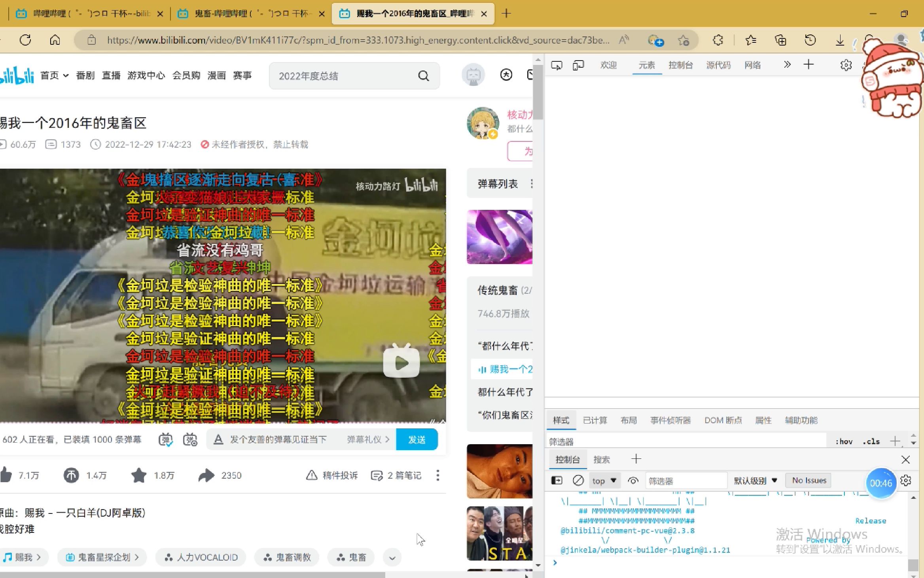Image resolution: width=924 pixels, height=578 pixels.
Task: Click 发送 to submit danmaku comment
Action: [x=417, y=439]
